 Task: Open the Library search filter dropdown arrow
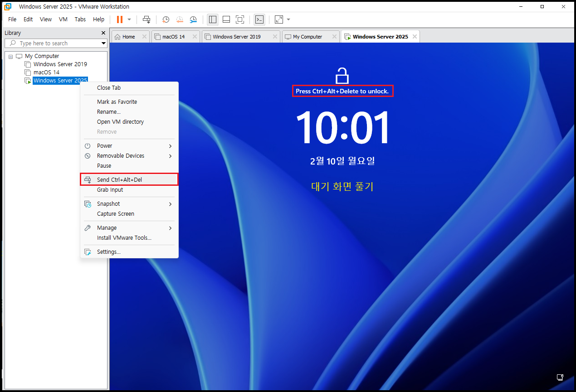[104, 44]
